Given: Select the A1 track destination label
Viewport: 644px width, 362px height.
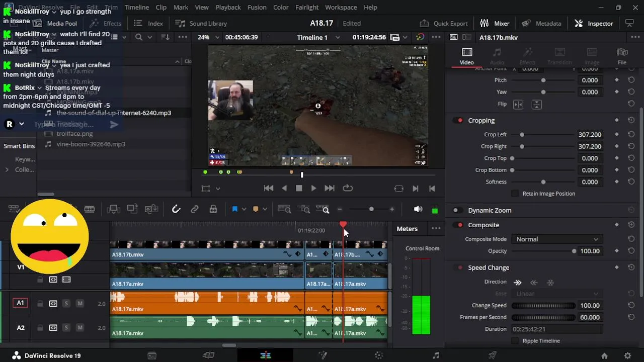Looking at the screenshot, I should pos(20,303).
